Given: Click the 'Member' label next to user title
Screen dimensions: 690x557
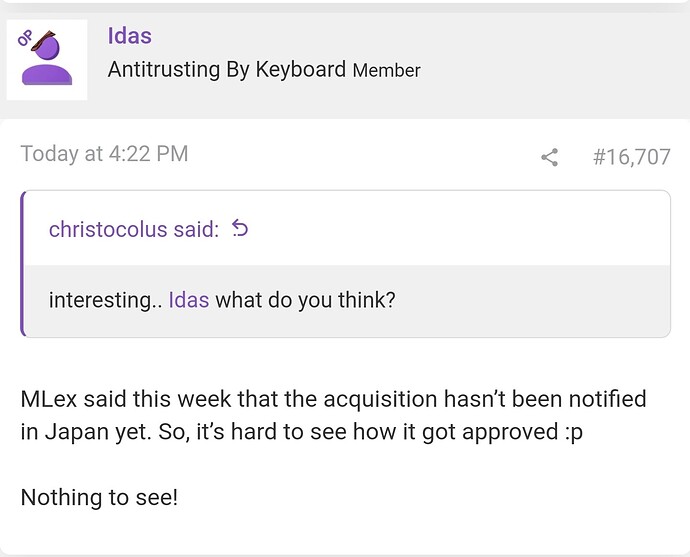Looking at the screenshot, I should 386,70.
